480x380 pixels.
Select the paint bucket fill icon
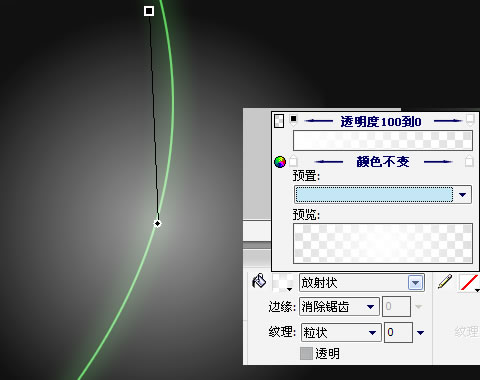click(x=259, y=281)
